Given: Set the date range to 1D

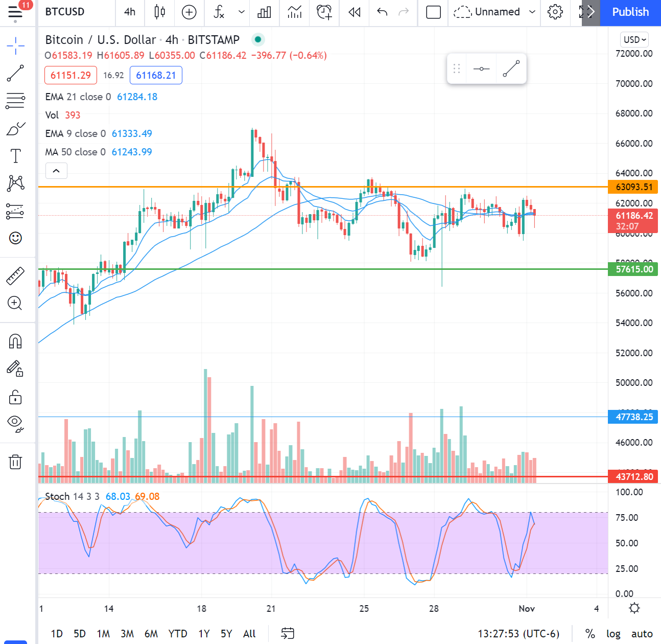Looking at the screenshot, I should coord(57,634).
